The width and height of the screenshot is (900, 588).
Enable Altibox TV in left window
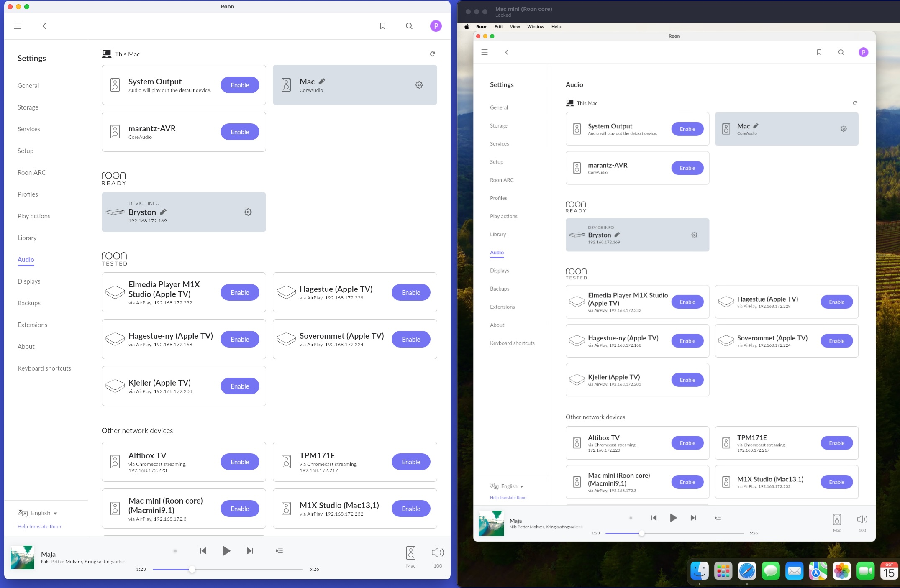(x=240, y=462)
